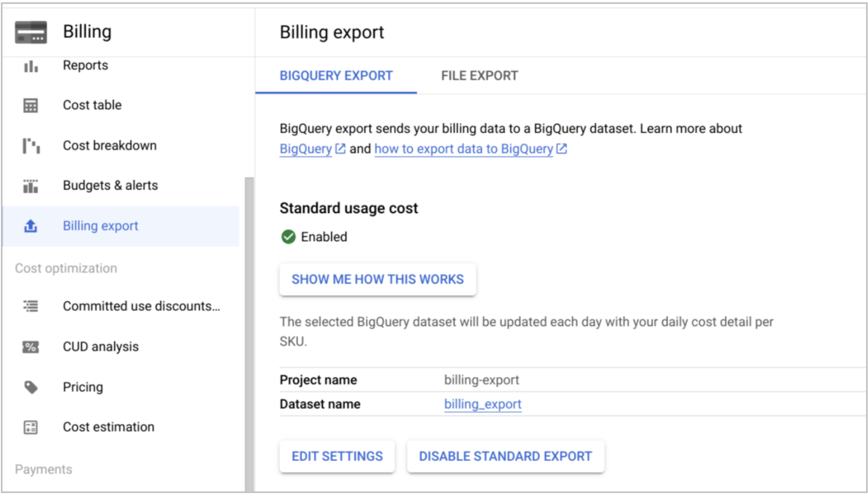868x494 pixels.
Task: Open how to export data to BigQuery link
Action: [x=464, y=149]
